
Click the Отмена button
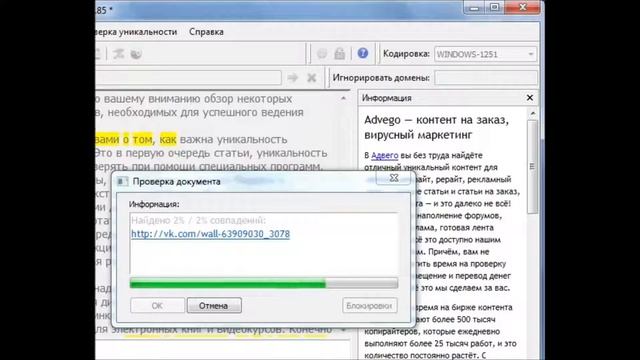tap(214, 305)
